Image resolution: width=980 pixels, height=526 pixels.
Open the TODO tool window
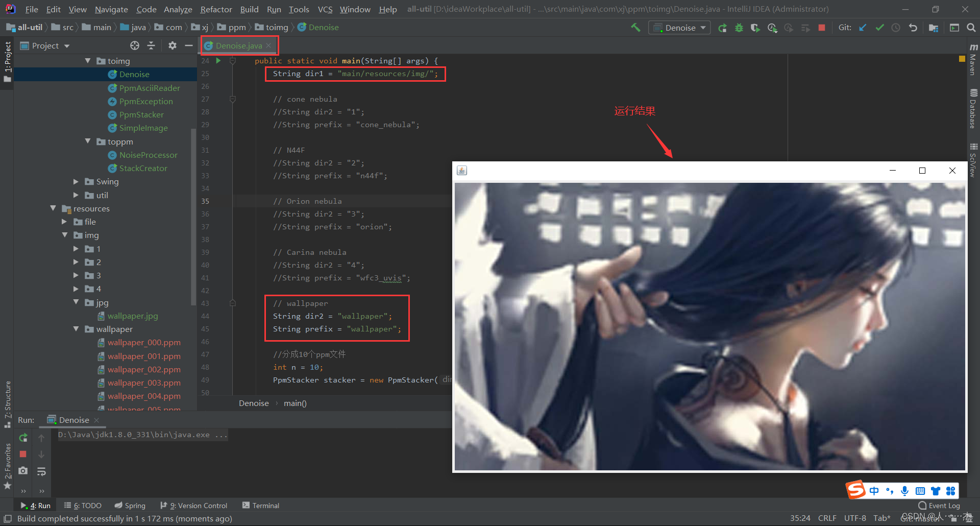[83, 506]
